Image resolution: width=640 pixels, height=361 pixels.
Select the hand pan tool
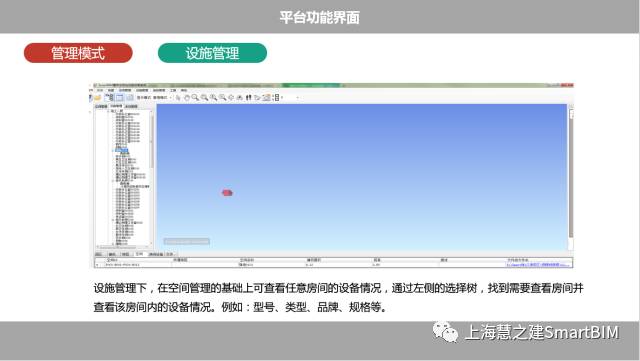[187, 98]
